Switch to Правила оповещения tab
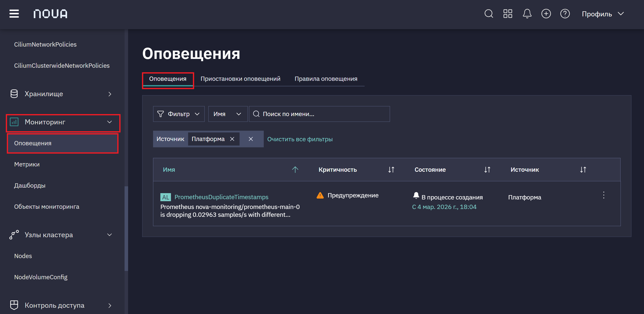 (x=326, y=79)
